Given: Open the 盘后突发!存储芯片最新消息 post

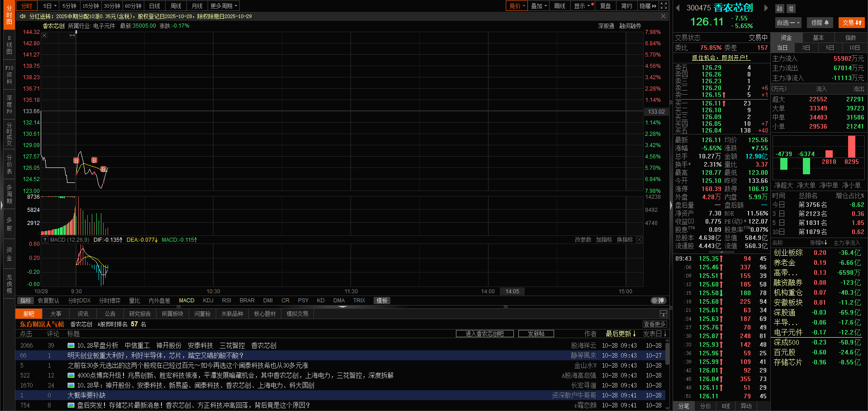Looking at the screenshot, I should click(193, 405).
